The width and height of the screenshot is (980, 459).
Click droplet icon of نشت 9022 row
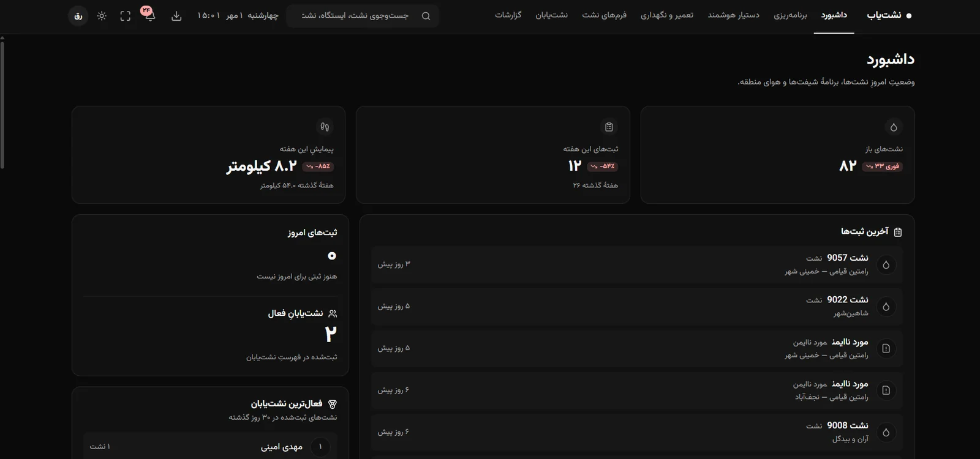pos(886,306)
